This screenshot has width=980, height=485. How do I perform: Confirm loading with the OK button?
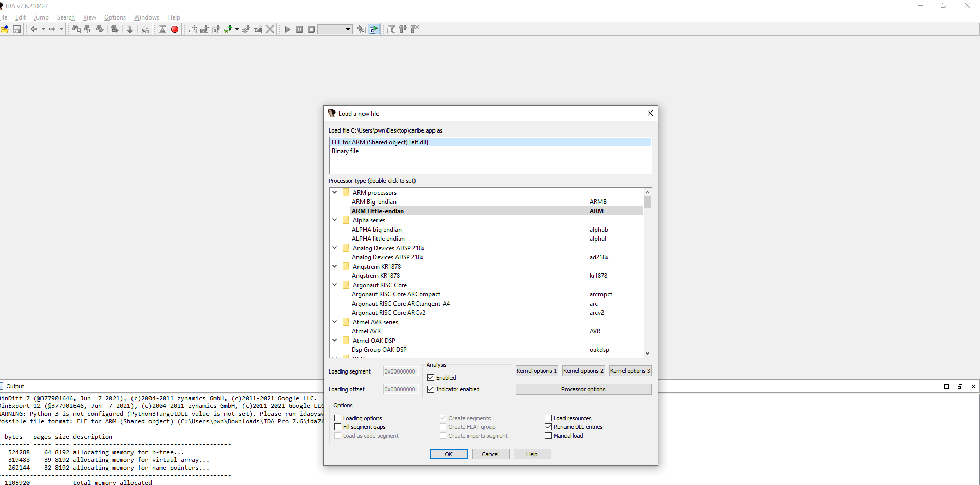click(449, 454)
